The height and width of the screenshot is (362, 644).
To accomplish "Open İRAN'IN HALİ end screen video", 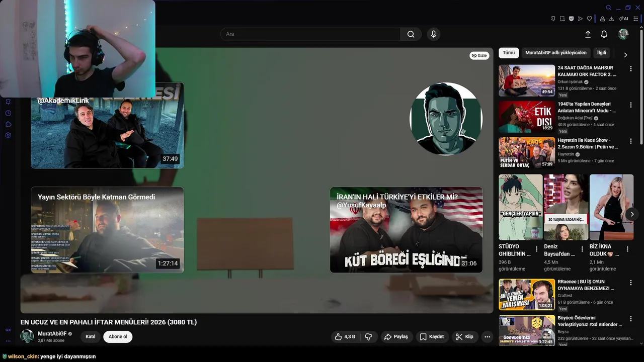I will 406,230.
